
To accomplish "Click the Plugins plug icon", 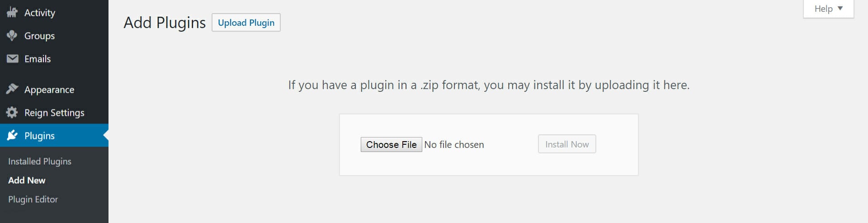I will click(12, 135).
